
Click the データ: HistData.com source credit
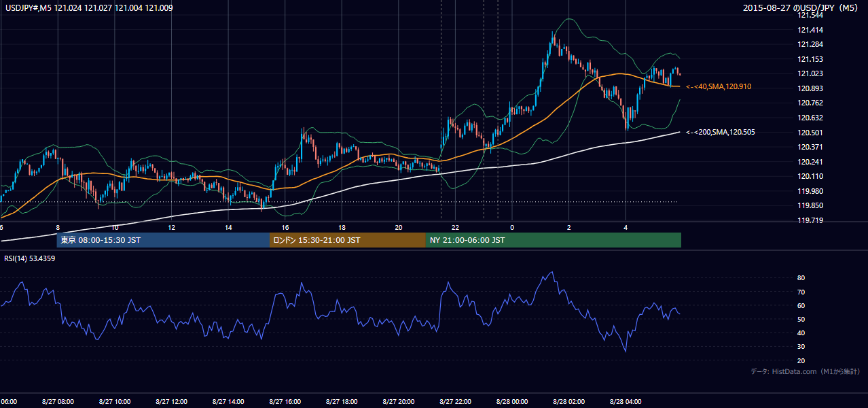click(806, 372)
